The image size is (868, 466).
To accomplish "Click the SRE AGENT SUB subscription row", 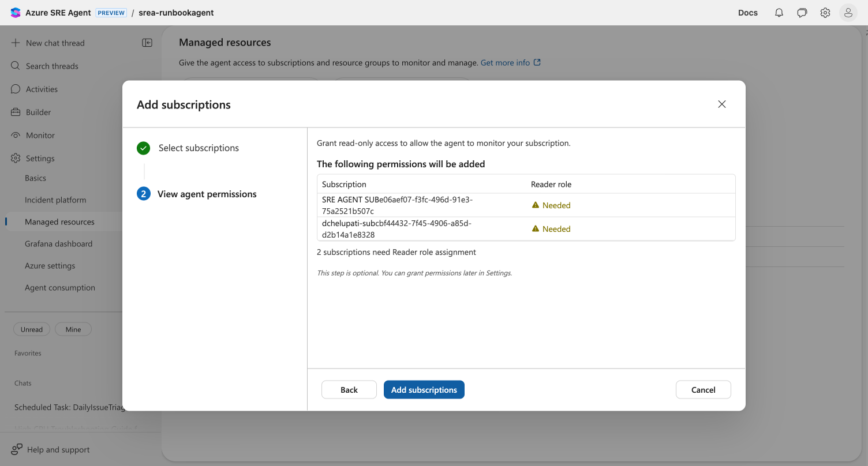I will [526, 205].
